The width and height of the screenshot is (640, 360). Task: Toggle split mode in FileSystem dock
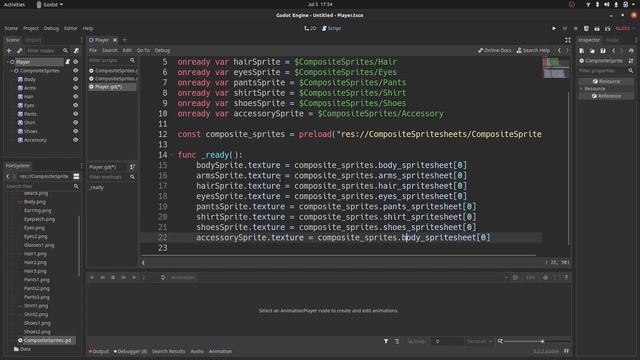tap(76, 176)
